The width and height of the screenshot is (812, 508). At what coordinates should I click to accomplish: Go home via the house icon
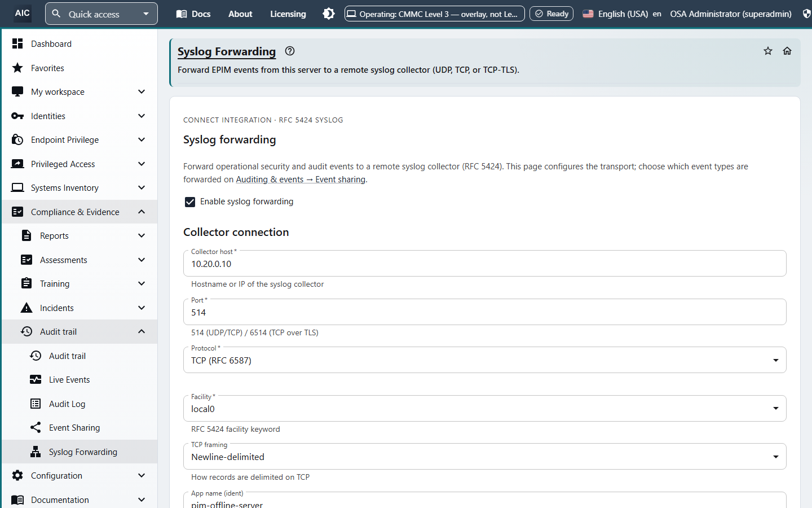point(787,51)
